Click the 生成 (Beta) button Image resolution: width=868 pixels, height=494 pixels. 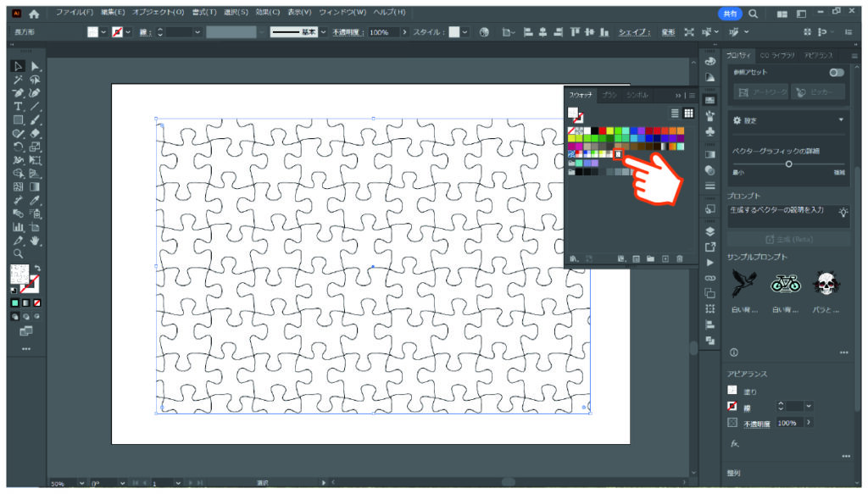click(x=789, y=239)
